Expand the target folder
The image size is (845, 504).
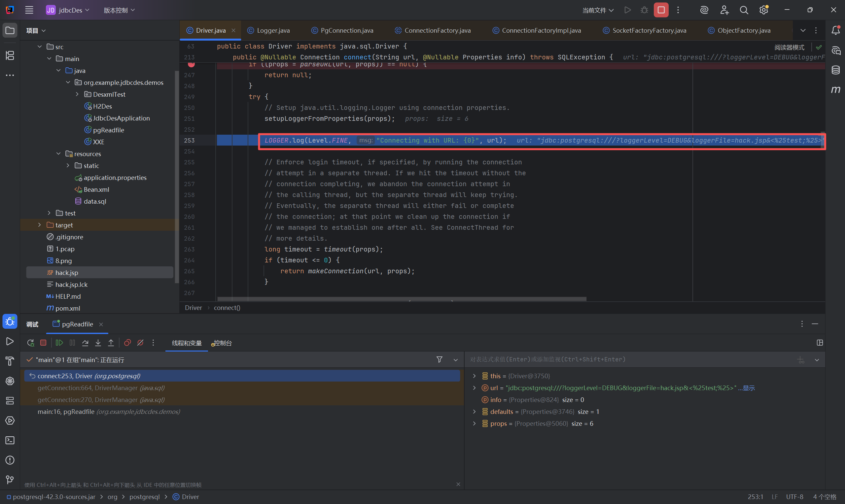coord(40,225)
